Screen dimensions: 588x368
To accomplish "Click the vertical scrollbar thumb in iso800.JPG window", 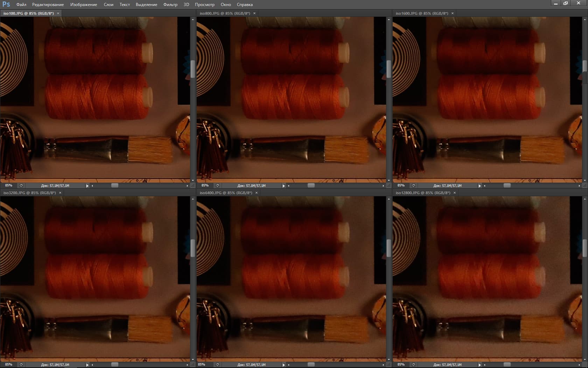I will [x=388, y=69].
